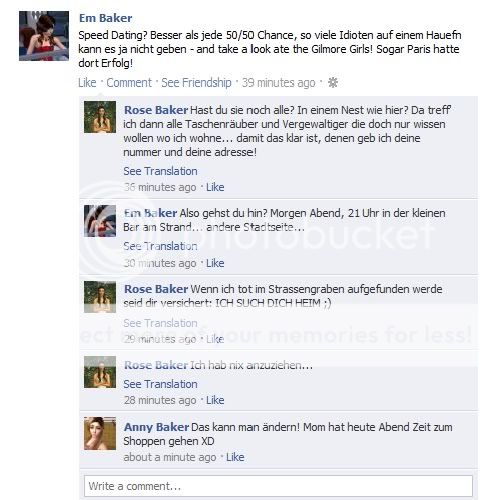Like the comment posted 36 minutes ago
This screenshot has width=503, height=500.
(x=215, y=187)
